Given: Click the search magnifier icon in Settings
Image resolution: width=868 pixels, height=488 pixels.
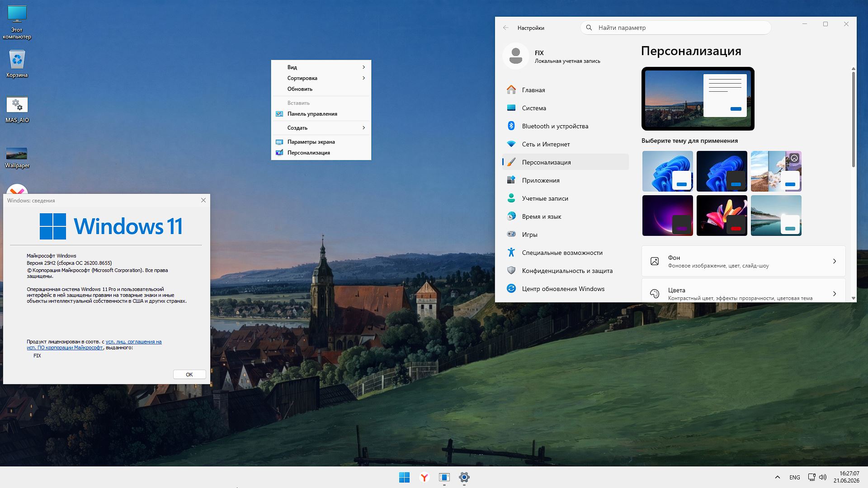Looking at the screenshot, I should 589,28.
